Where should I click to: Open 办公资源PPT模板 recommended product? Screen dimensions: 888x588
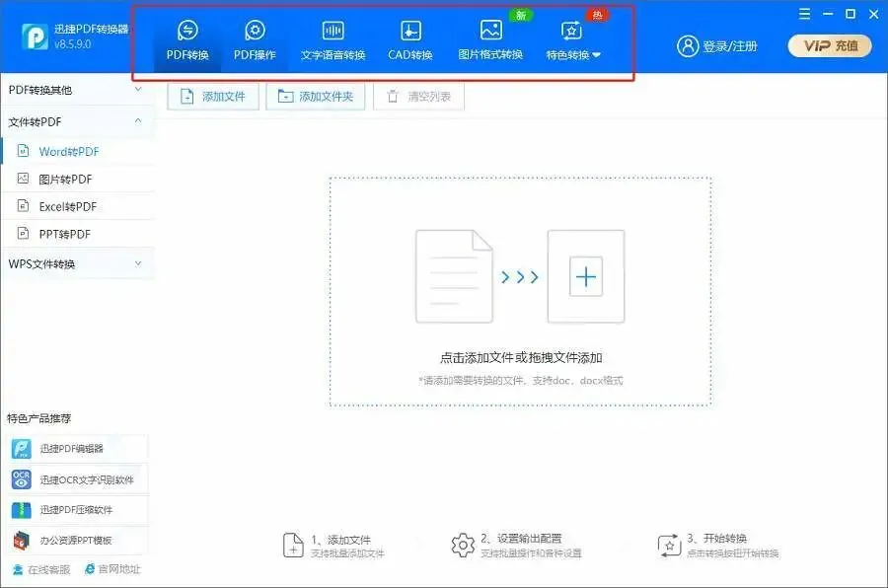click(78, 541)
